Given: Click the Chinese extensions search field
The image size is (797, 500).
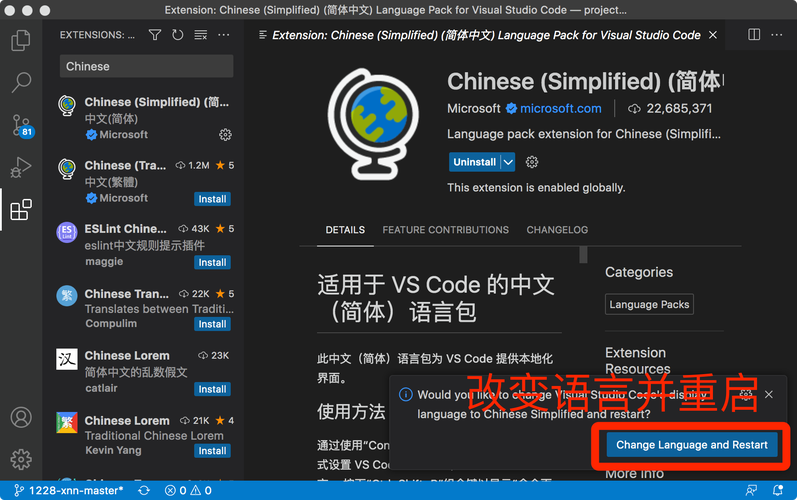Looking at the screenshot, I should pyautogui.click(x=146, y=66).
